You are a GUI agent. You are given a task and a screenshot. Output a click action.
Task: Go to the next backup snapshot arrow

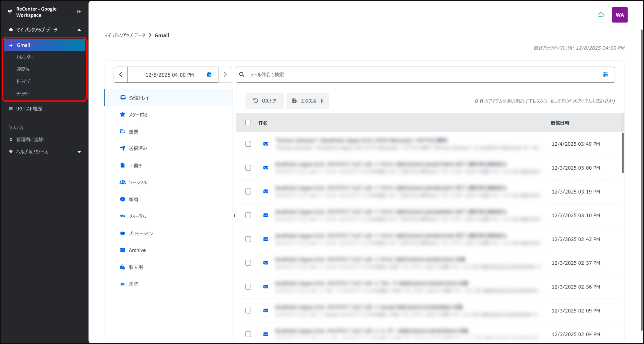225,74
